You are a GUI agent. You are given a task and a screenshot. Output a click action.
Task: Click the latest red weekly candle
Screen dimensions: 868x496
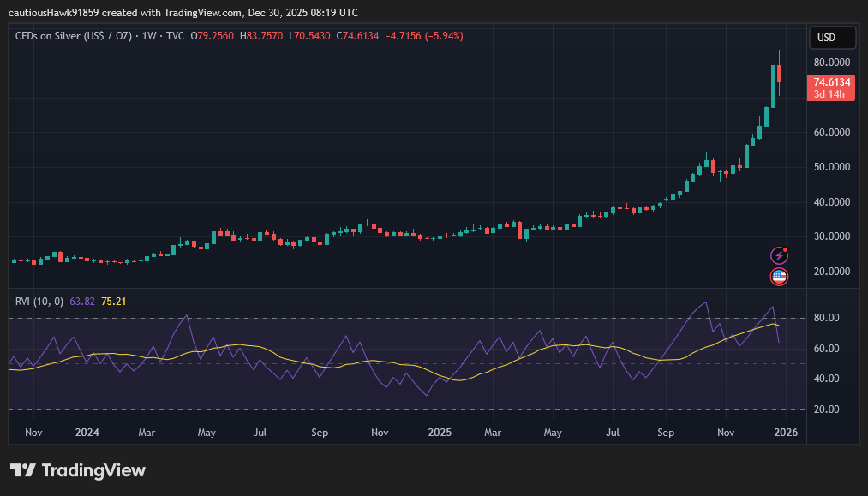coord(779,73)
